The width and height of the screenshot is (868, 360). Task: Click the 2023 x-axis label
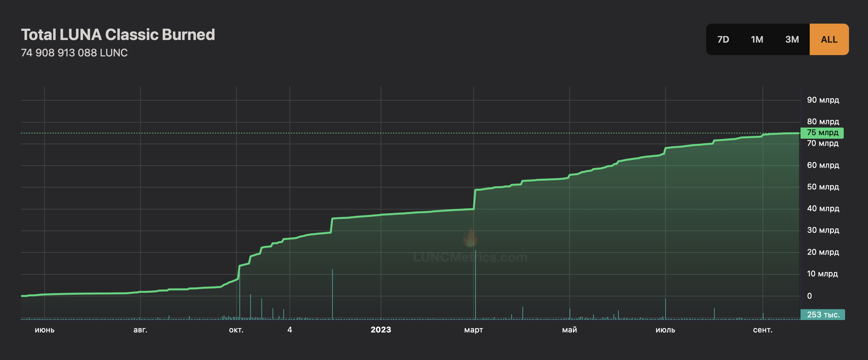[x=381, y=330]
